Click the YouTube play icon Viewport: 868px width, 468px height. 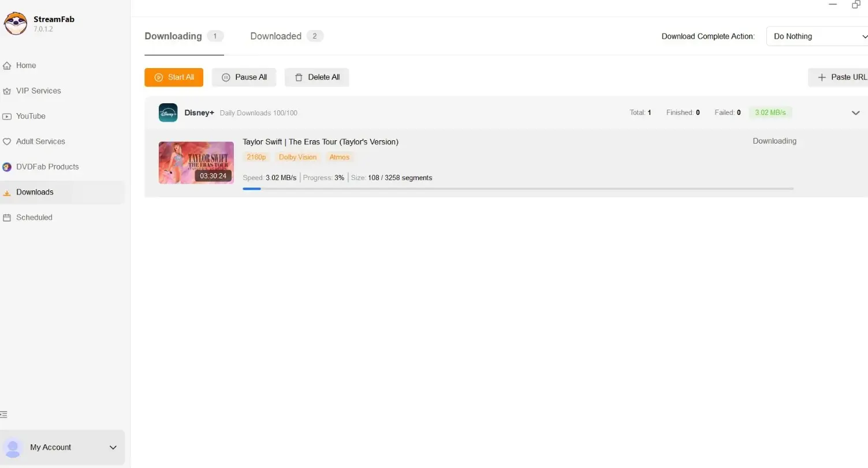click(x=7, y=117)
